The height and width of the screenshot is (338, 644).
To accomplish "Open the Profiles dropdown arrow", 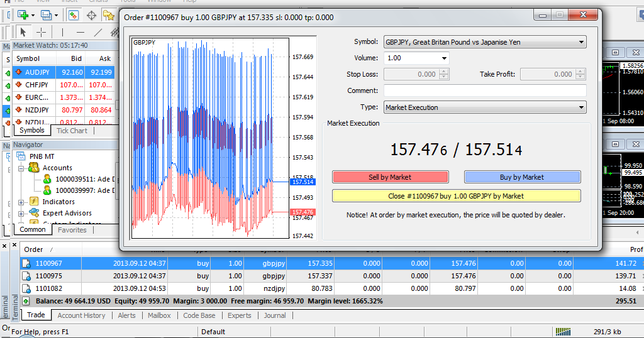I will coord(56,16).
